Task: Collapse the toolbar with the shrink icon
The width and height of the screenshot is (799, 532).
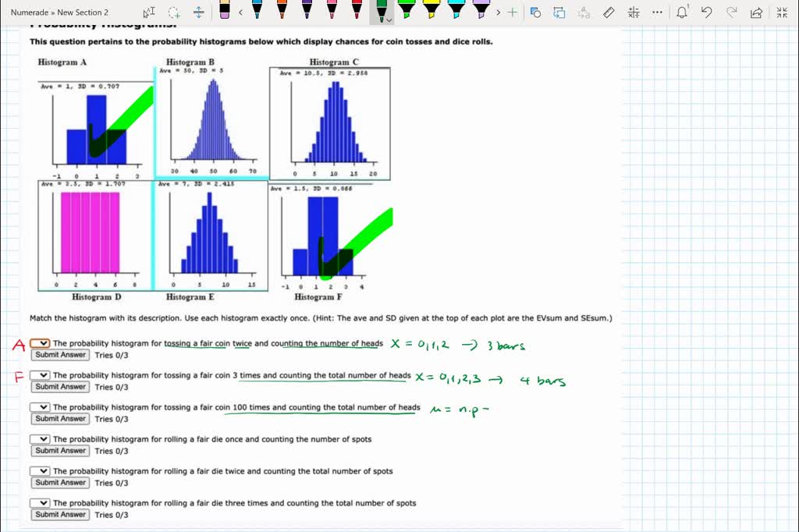Action: [x=783, y=12]
